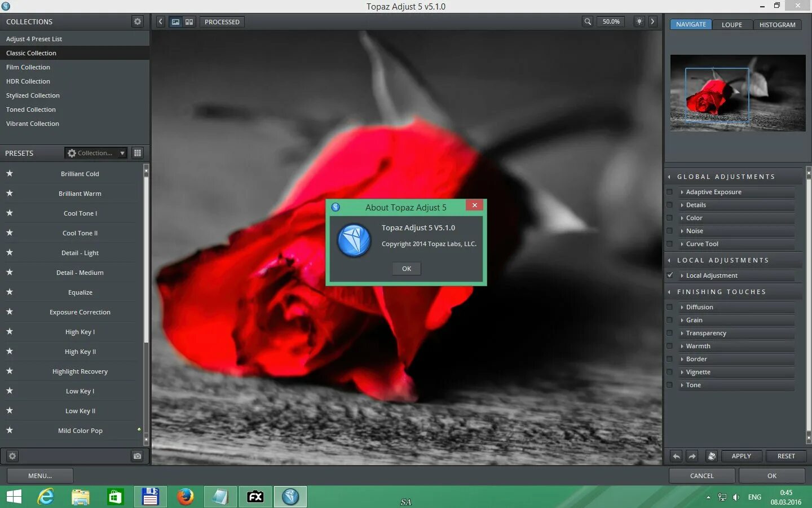The image size is (812, 508).
Task: Click the RESET button
Action: (786, 456)
